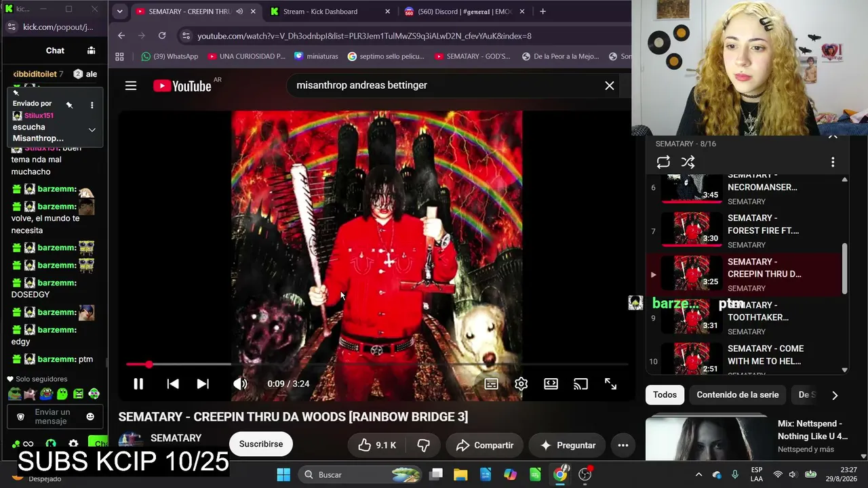This screenshot has height=488, width=868.
Task: Open the YouTube guide hamburger menu
Action: pyautogui.click(x=131, y=85)
